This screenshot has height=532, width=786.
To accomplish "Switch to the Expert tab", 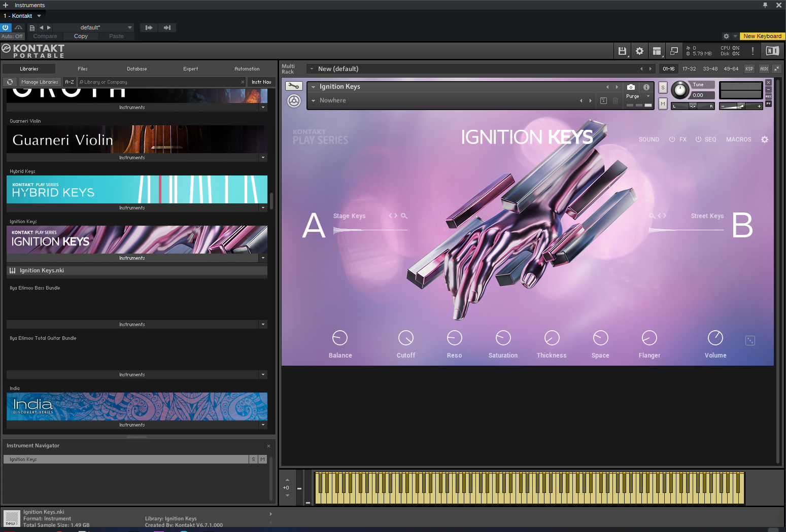I will point(191,69).
